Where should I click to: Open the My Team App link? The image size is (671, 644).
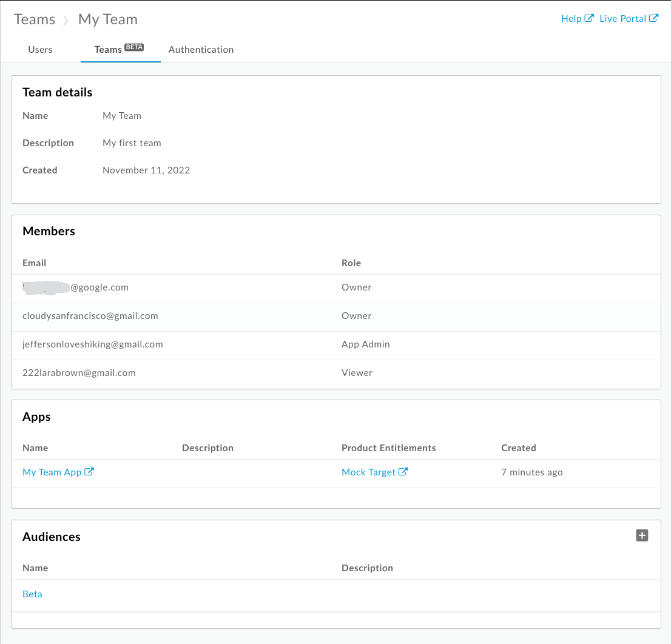52,472
